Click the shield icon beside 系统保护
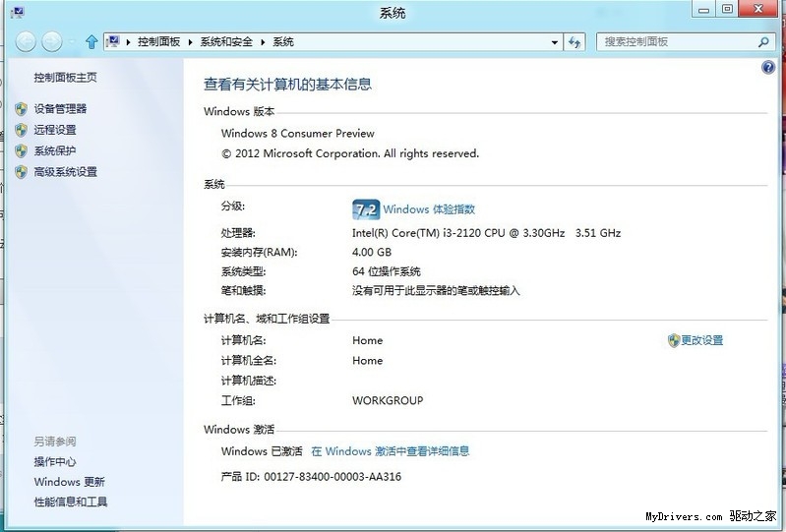Screen dimensions: 786x532 pos(21,150)
